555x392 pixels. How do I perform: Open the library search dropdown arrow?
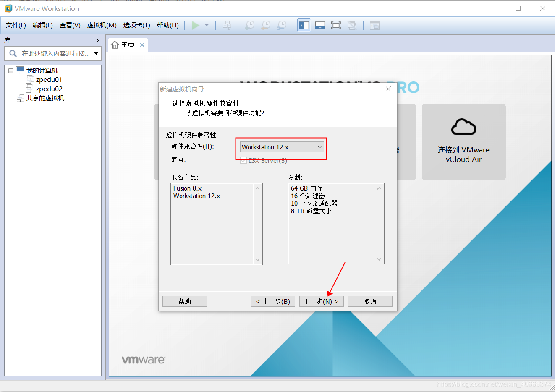pos(97,54)
